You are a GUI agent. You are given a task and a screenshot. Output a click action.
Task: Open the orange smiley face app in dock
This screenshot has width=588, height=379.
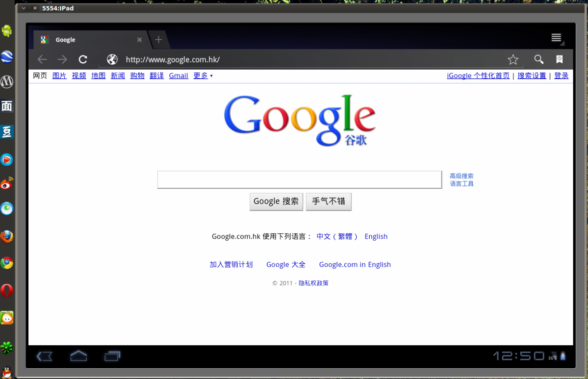point(7,318)
